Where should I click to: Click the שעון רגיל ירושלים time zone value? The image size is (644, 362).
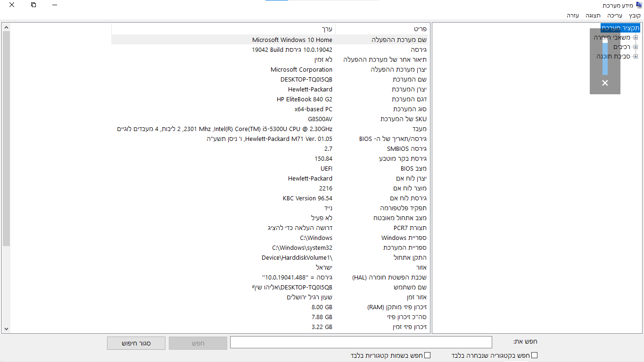click(310, 297)
